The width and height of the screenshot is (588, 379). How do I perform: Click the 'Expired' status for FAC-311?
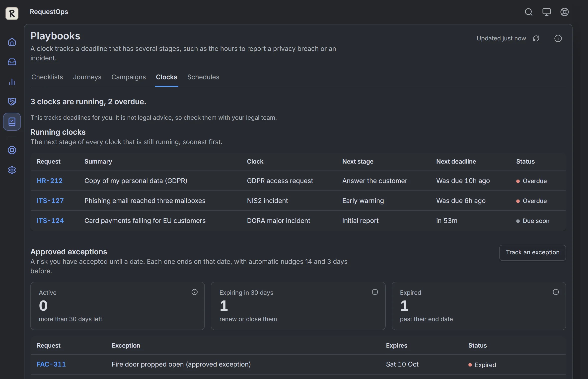tap(482, 365)
